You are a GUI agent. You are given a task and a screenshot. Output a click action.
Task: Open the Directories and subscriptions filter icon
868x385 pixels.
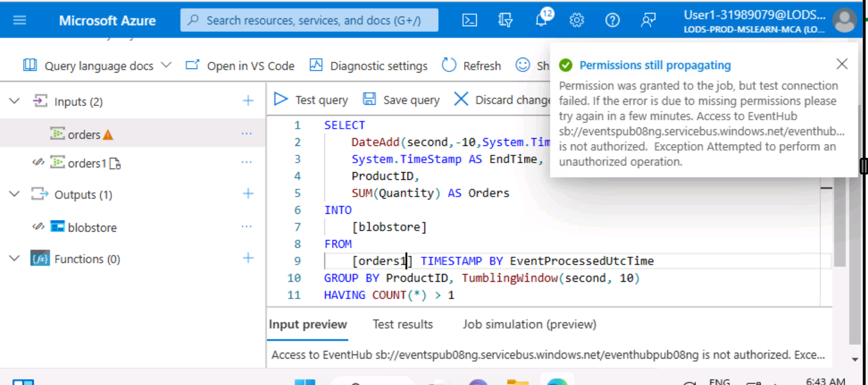(x=505, y=20)
